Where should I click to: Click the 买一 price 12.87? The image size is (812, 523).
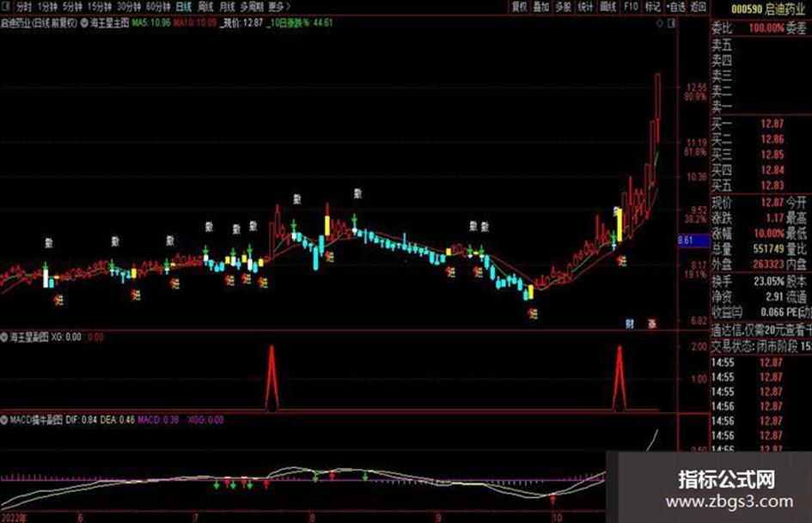coord(772,124)
